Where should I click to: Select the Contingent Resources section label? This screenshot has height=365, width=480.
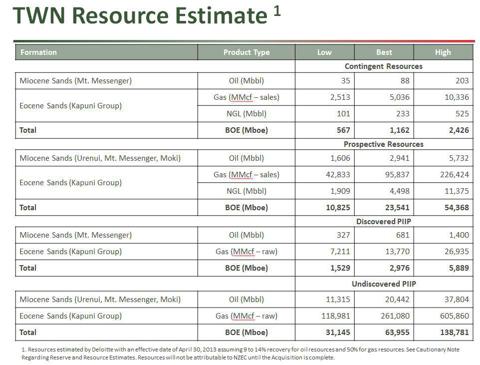point(383,66)
